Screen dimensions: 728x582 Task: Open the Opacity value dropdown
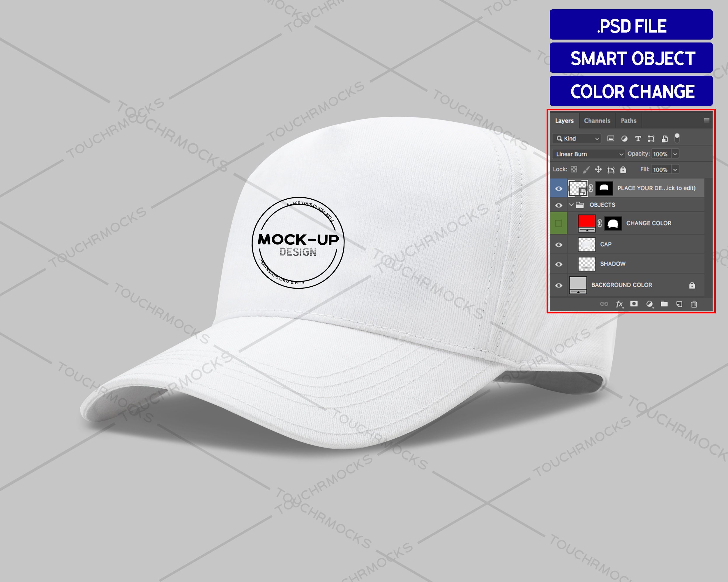pos(676,154)
